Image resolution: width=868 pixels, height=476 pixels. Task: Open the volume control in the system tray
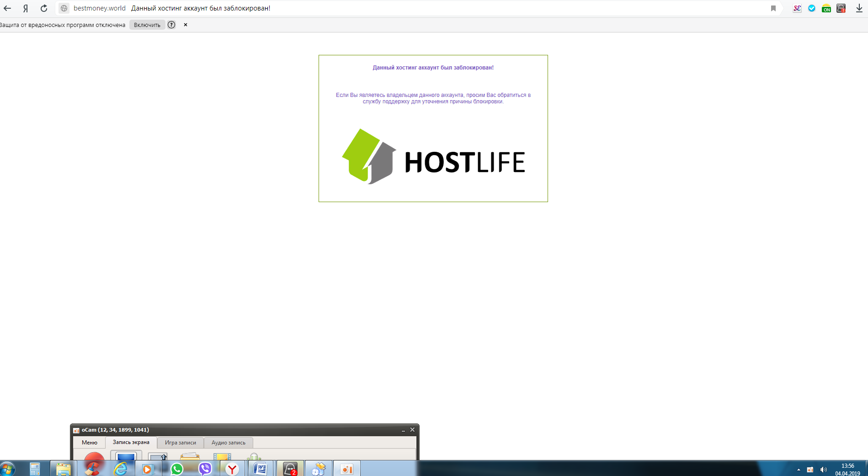coord(824,470)
